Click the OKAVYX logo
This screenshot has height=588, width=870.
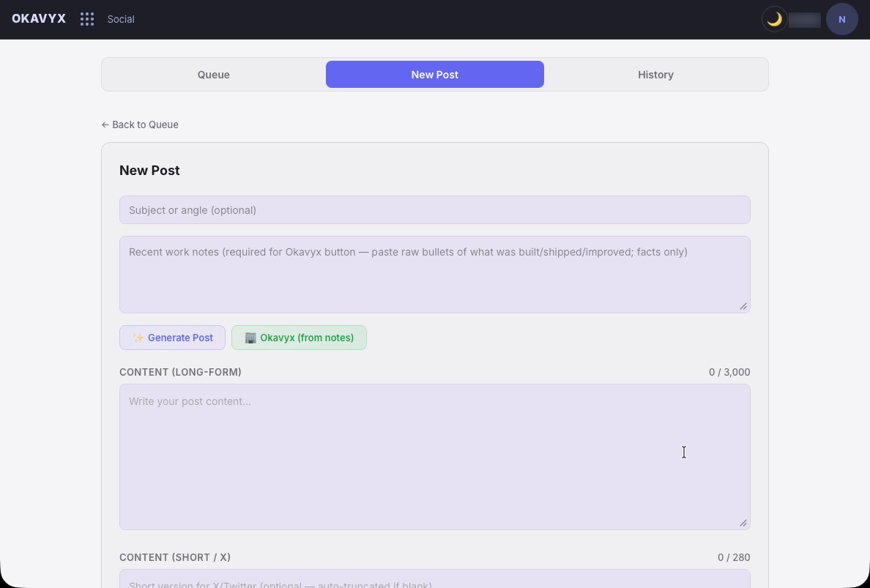(39, 19)
